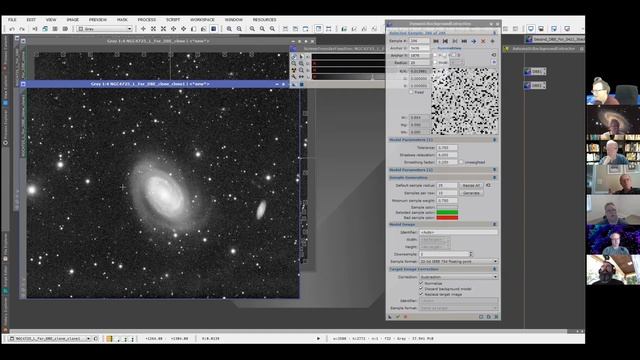The image size is (640, 360).
Task: Click the Anchor X input field
Action: 419,48
